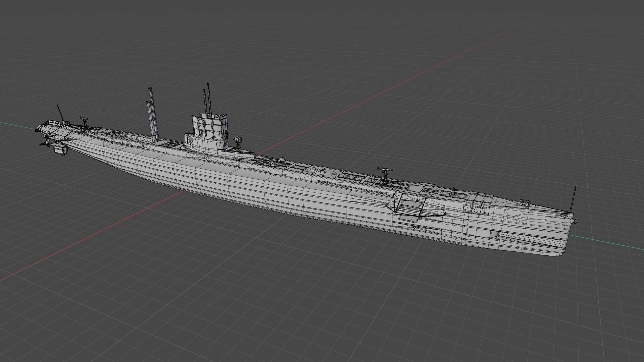The image size is (644, 362).
Task: Select the submarine's conning tower
Action: tap(211, 132)
